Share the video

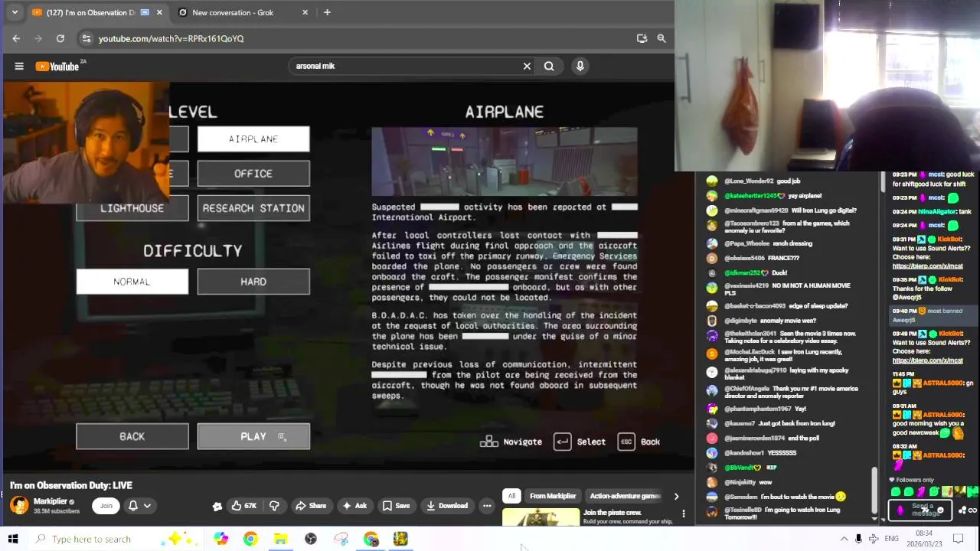pos(311,506)
